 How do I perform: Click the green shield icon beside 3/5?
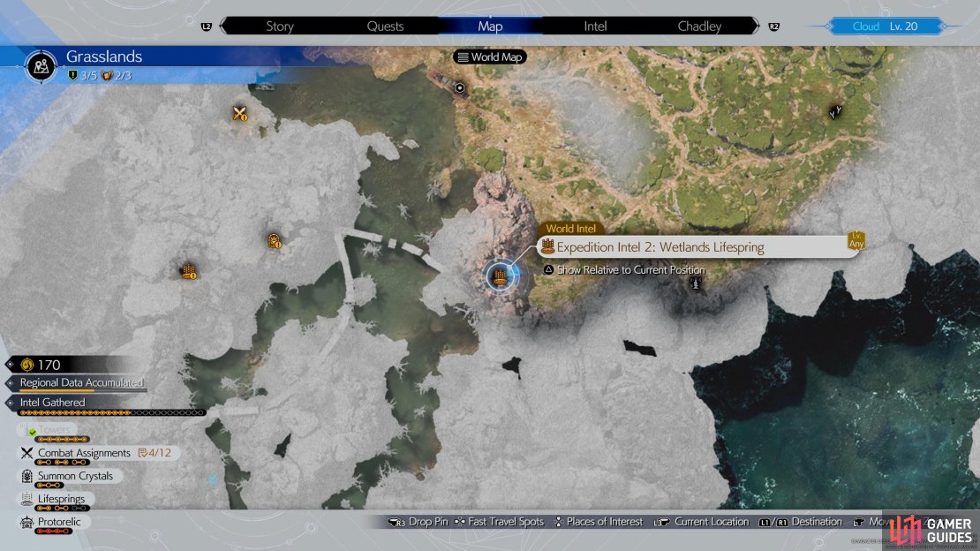72,76
